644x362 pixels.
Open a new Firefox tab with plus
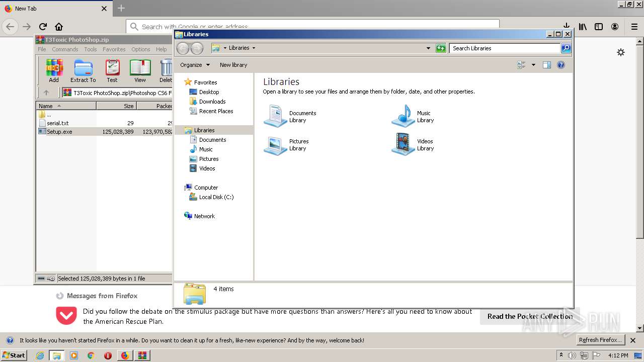point(121,8)
